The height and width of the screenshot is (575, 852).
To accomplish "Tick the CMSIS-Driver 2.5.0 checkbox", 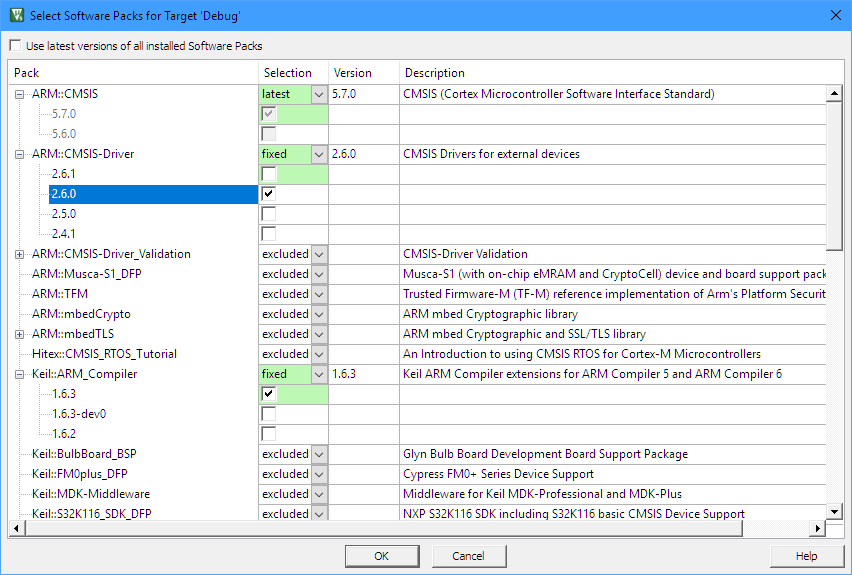I will [x=268, y=214].
